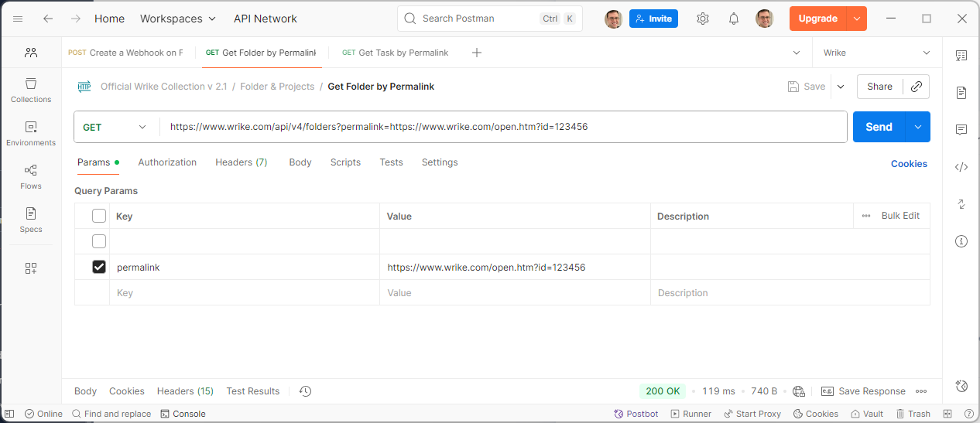Copy the request link icon
Image resolution: width=980 pixels, height=423 pixels.
tap(917, 87)
